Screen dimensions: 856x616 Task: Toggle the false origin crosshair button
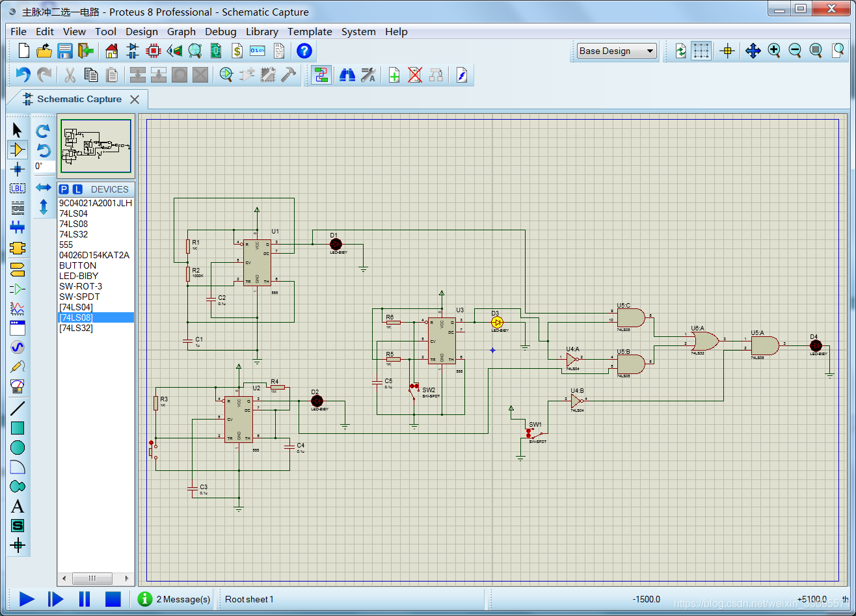click(727, 51)
